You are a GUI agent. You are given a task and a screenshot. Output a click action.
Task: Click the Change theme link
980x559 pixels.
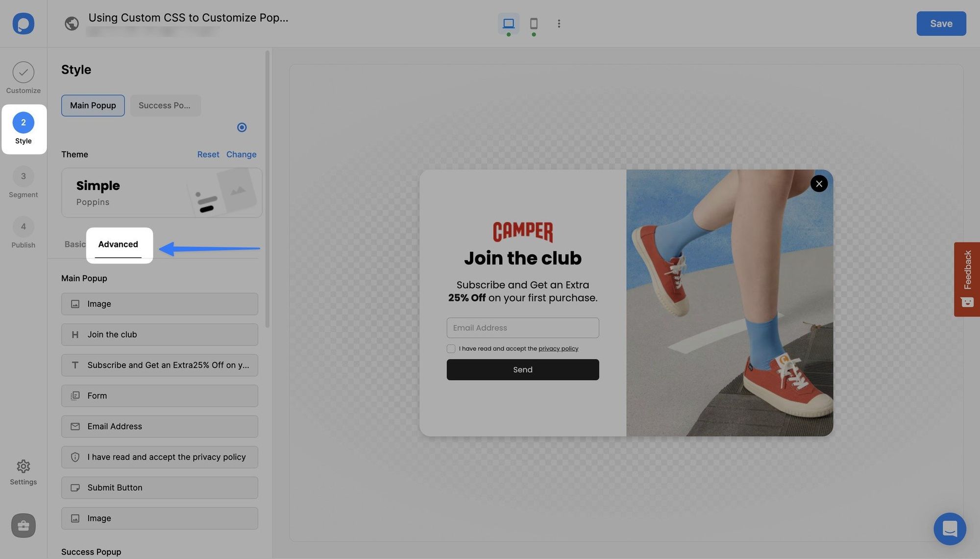(241, 154)
